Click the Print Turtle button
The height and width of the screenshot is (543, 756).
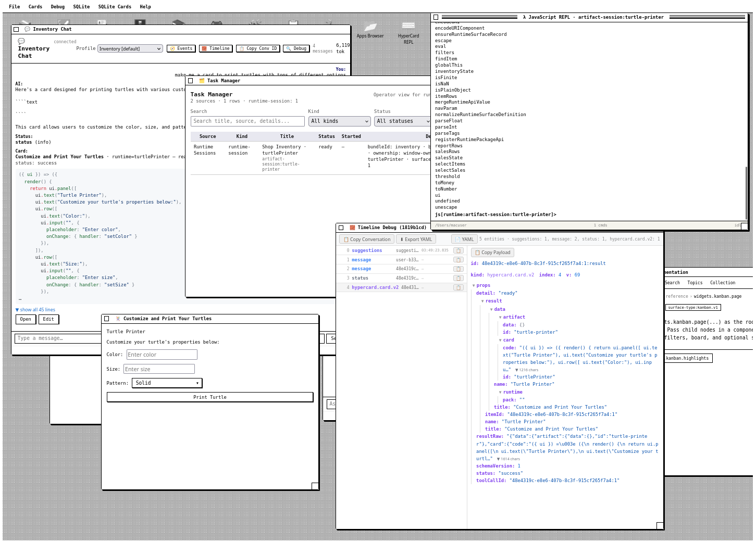tap(210, 397)
